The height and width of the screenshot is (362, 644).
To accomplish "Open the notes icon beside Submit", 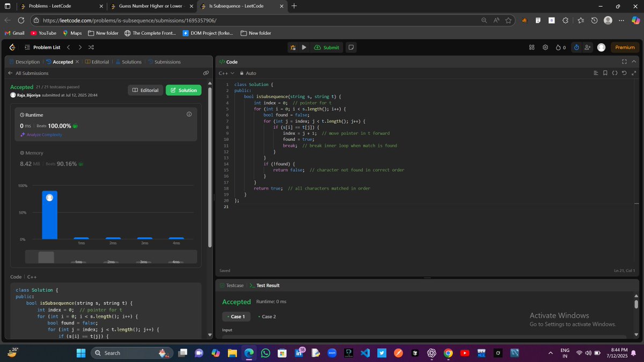I will (x=351, y=47).
